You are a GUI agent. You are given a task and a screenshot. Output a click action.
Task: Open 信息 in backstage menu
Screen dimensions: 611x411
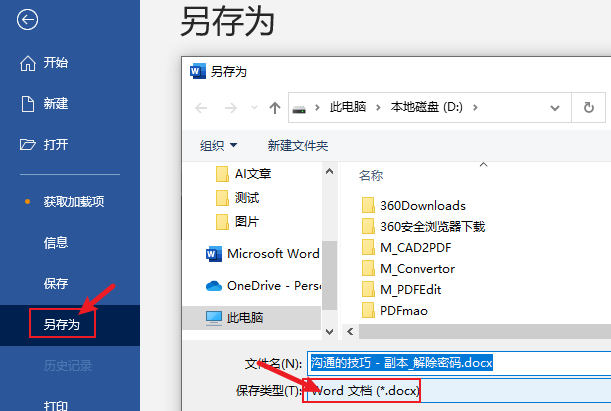pos(56,243)
